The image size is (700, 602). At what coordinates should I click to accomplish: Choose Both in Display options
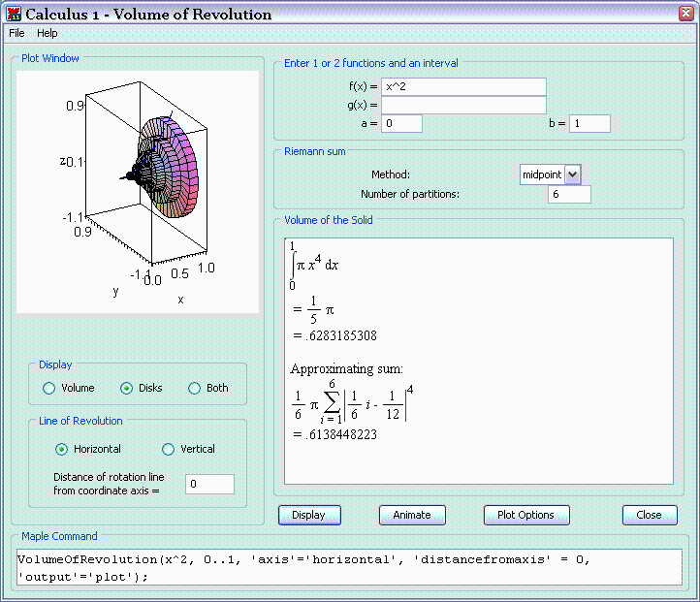(195, 388)
